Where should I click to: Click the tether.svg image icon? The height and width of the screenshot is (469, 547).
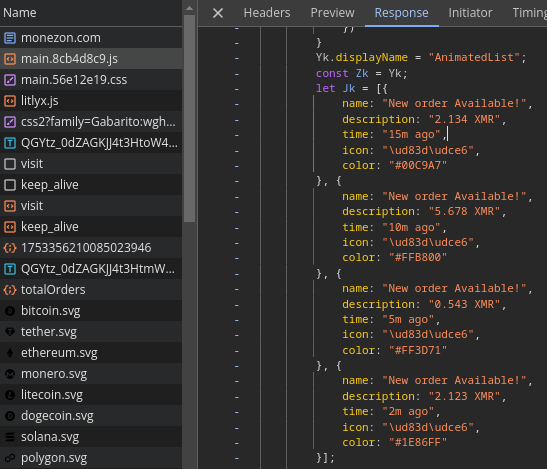tap(10, 332)
